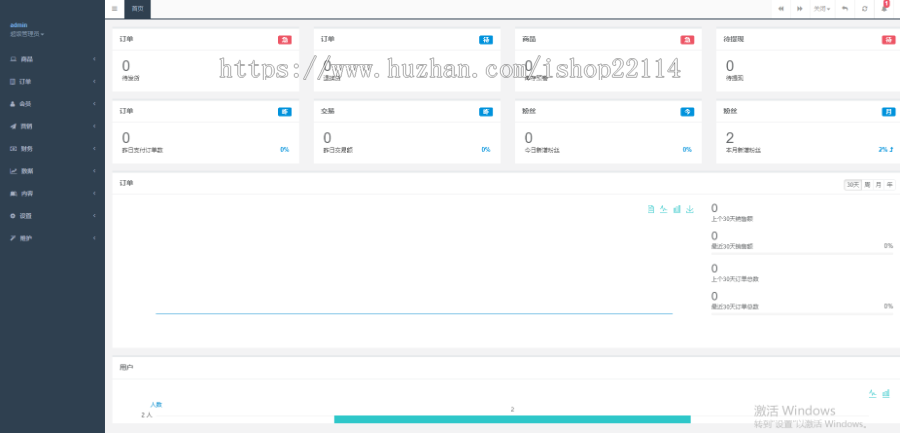The height and width of the screenshot is (433, 900).
Task: Click the tab scroll-left double arrow
Action: coord(781,8)
